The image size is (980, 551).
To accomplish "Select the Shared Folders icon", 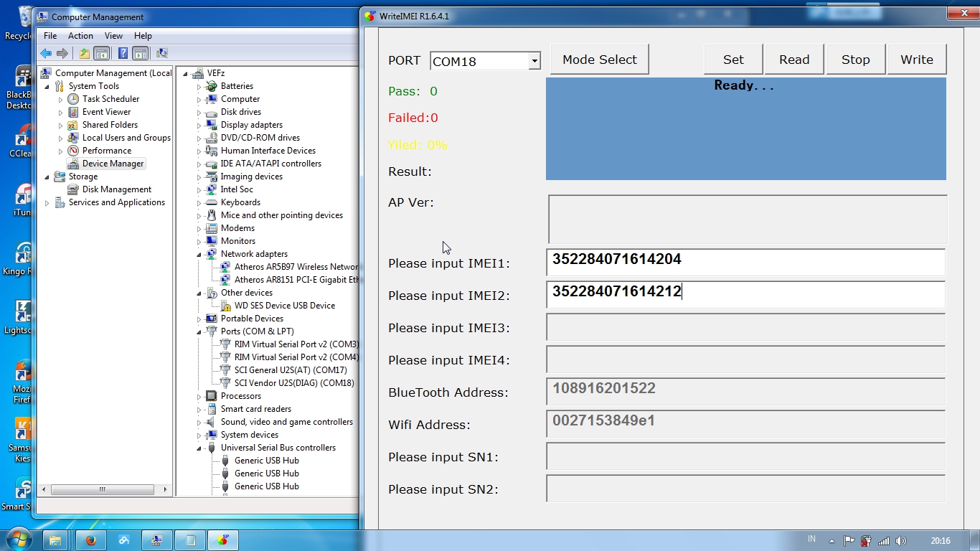I will pyautogui.click(x=73, y=125).
